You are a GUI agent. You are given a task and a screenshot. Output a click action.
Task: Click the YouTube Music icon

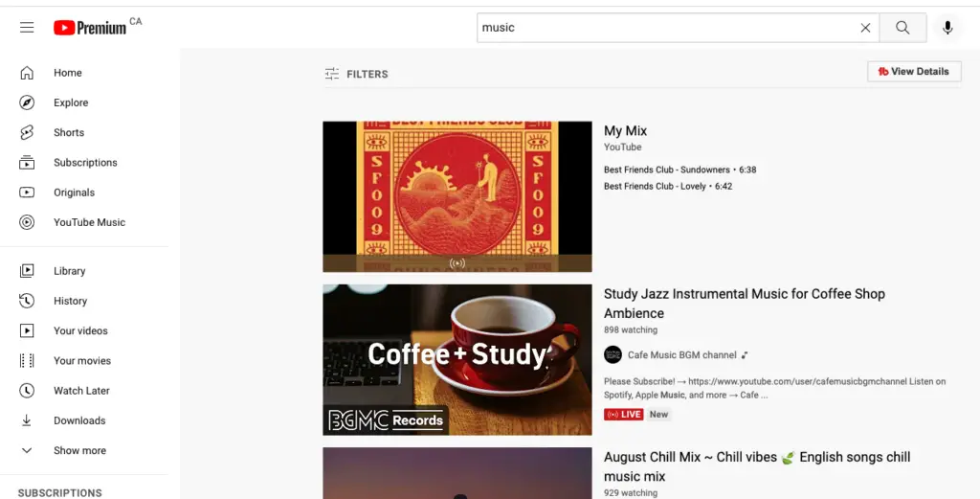point(27,222)
